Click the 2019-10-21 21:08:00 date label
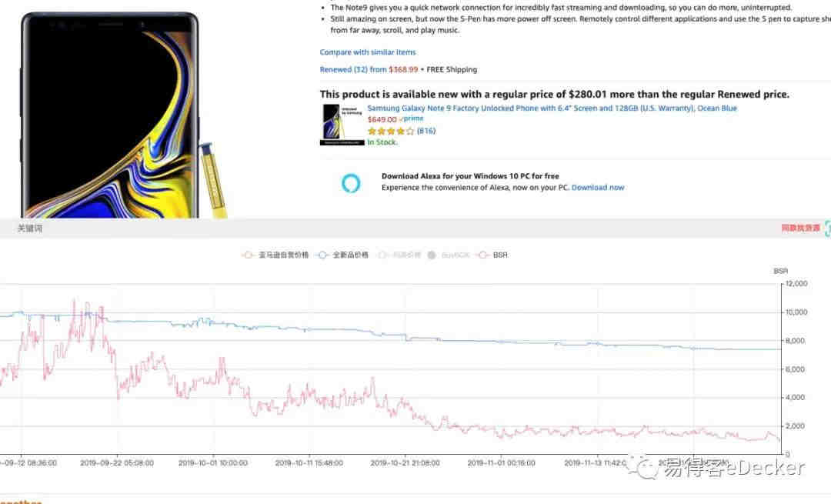 [405, 463]
